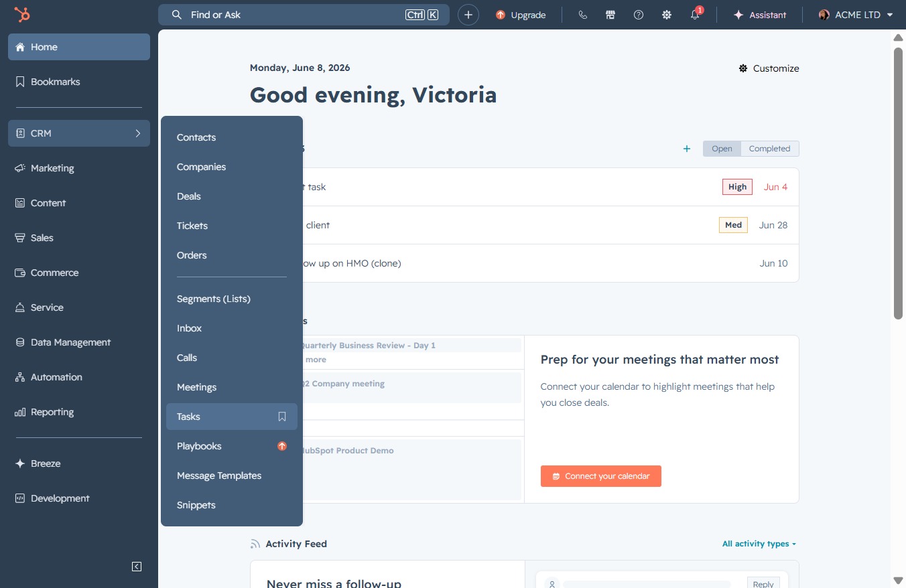Viewport: 906px width, 588px height.
Task: Open the Marketing sidebar menu
Action: click(x=79, y=168)
